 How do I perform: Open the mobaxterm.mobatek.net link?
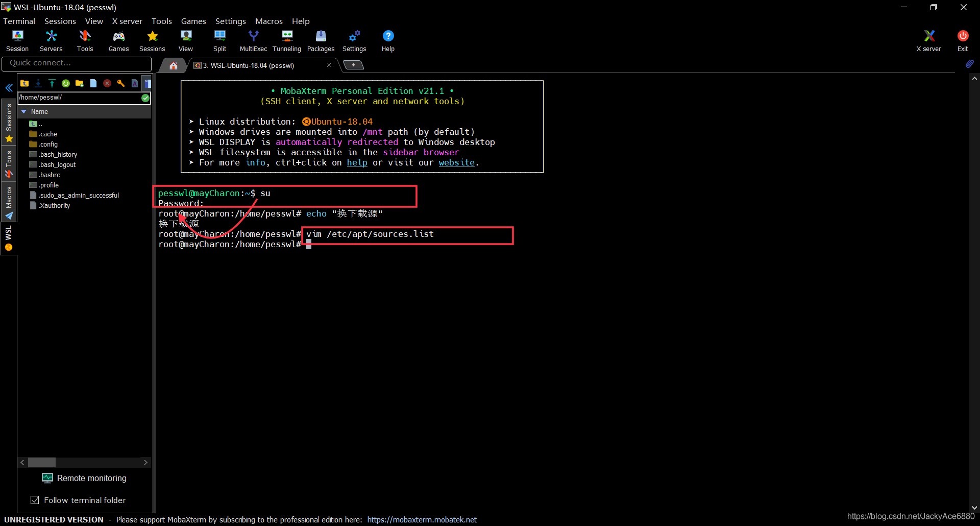click(422, 520)
